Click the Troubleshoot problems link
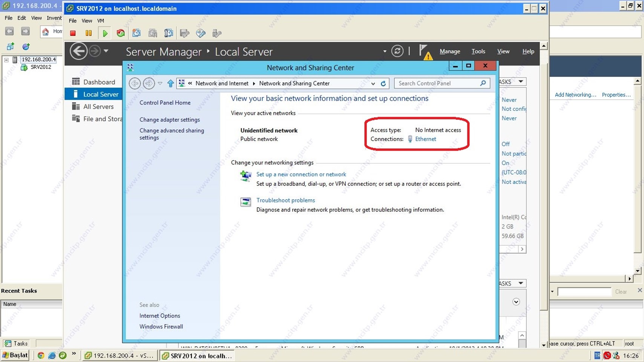 pyautogui.click(x=285, y=200)
